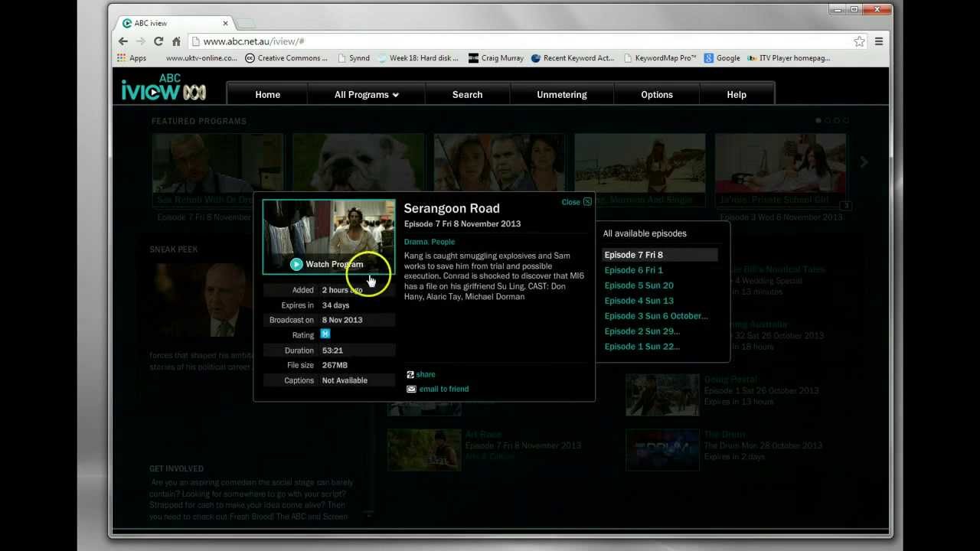The image size is (980, 551).
Task: Select Episode 3 Sun 6 October
Action: pyautogui.click(x=656, y=316)
